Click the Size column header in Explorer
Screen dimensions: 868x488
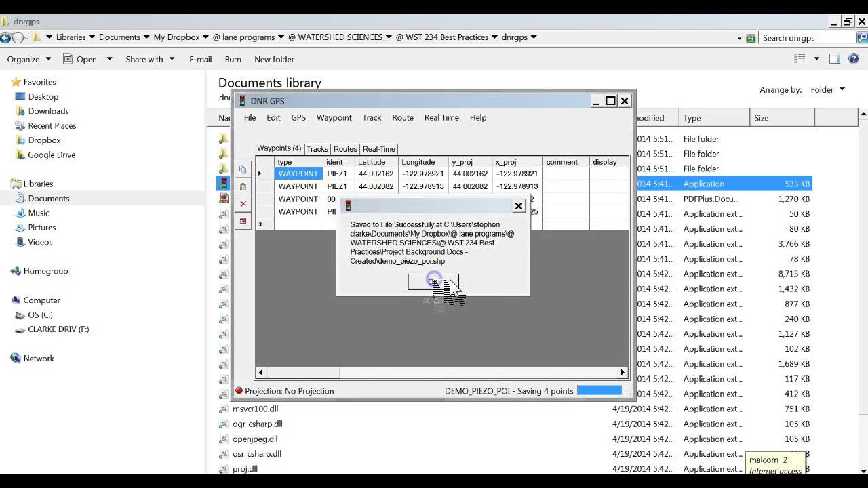coord(782,117)
